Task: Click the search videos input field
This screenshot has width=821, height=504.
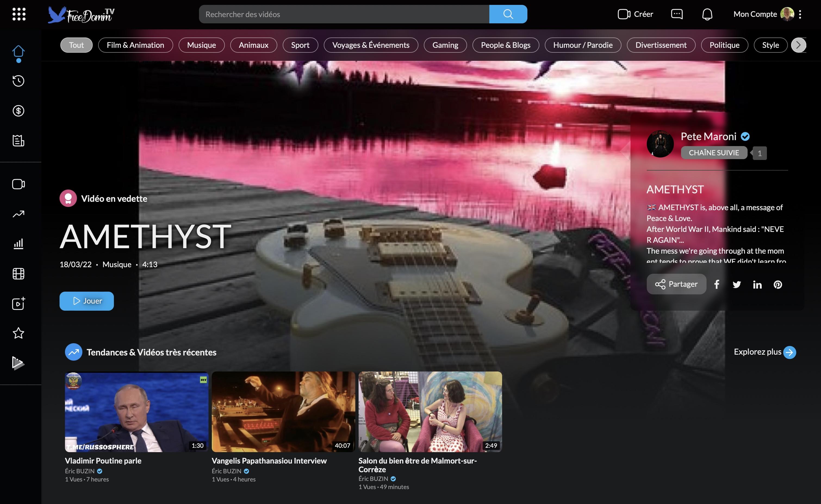Action: pyautogui.click(x=344, y=14)
